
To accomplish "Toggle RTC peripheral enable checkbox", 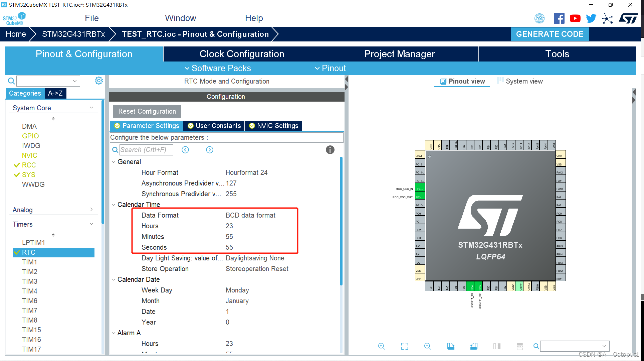I will 18,252.
